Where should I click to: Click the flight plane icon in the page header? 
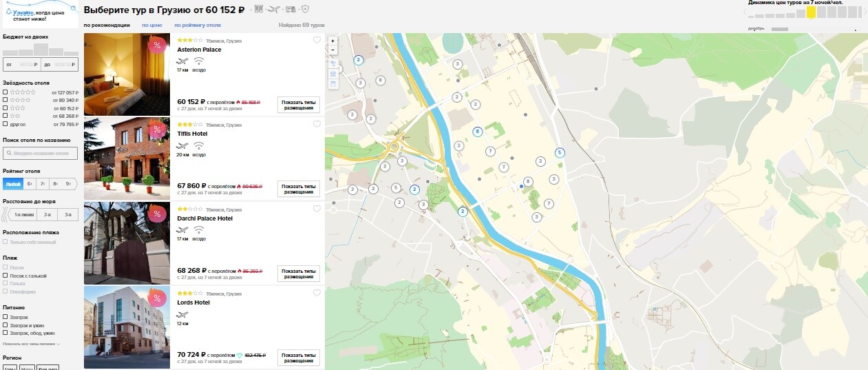pyautogui.click(x=275, y=9)
